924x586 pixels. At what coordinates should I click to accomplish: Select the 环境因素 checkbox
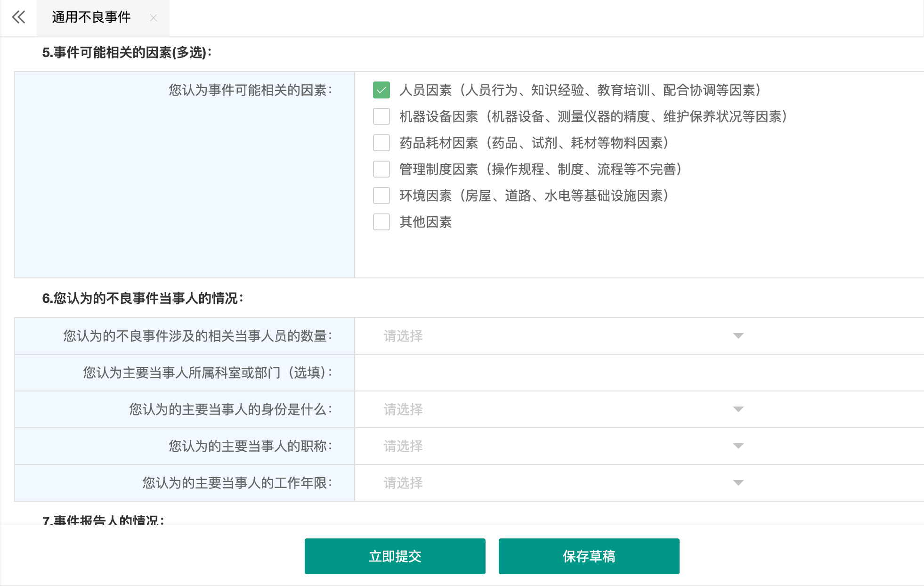coord(381,195)
